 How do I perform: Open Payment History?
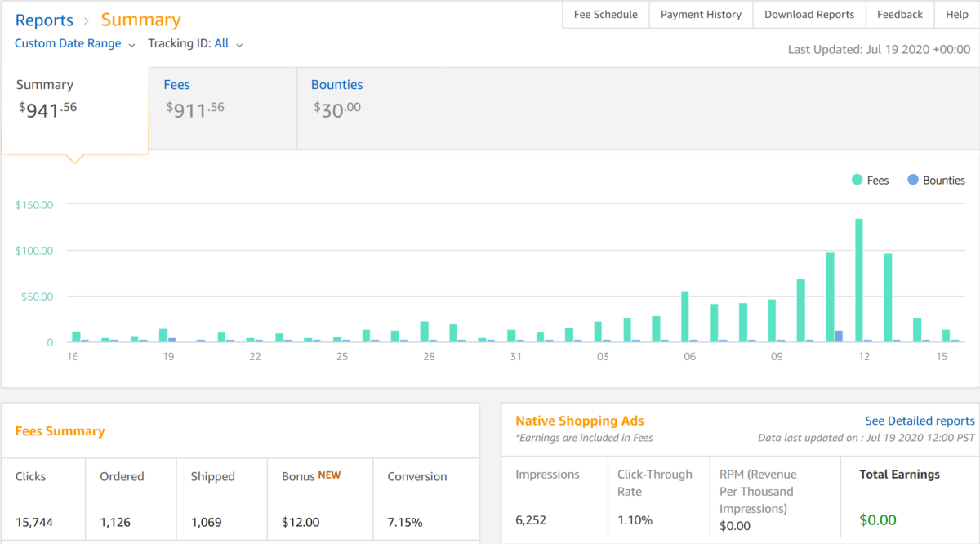pyautogui.click(x=701, y=14)
